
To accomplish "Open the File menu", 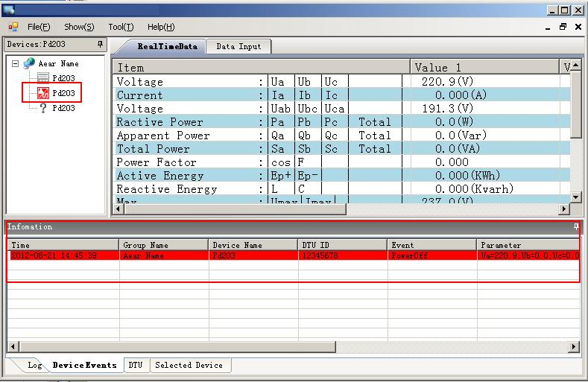I will tap(39, 27).
